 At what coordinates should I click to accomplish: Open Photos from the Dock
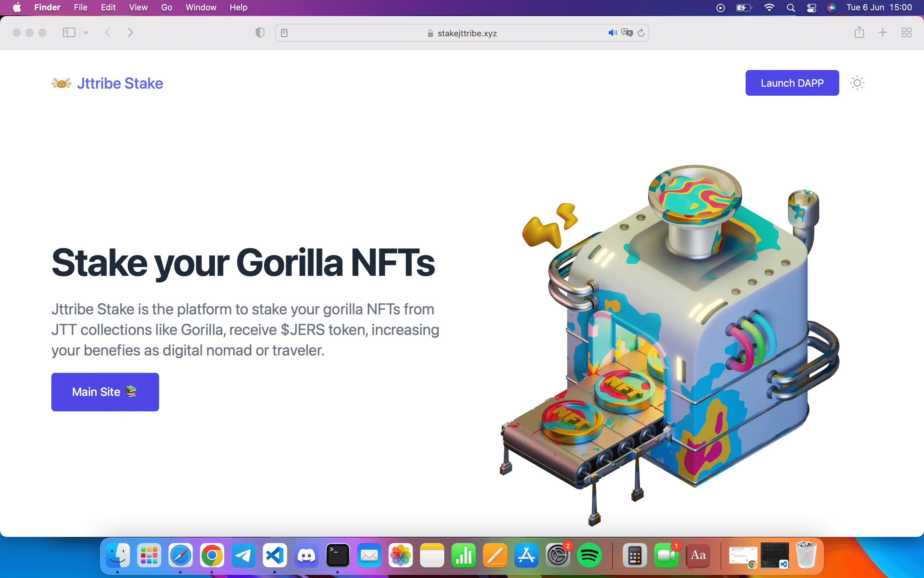coord(400,555)
